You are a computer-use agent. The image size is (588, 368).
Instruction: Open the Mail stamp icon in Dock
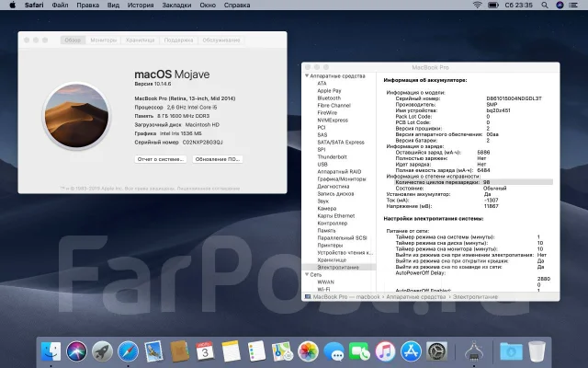pos(153,351)
